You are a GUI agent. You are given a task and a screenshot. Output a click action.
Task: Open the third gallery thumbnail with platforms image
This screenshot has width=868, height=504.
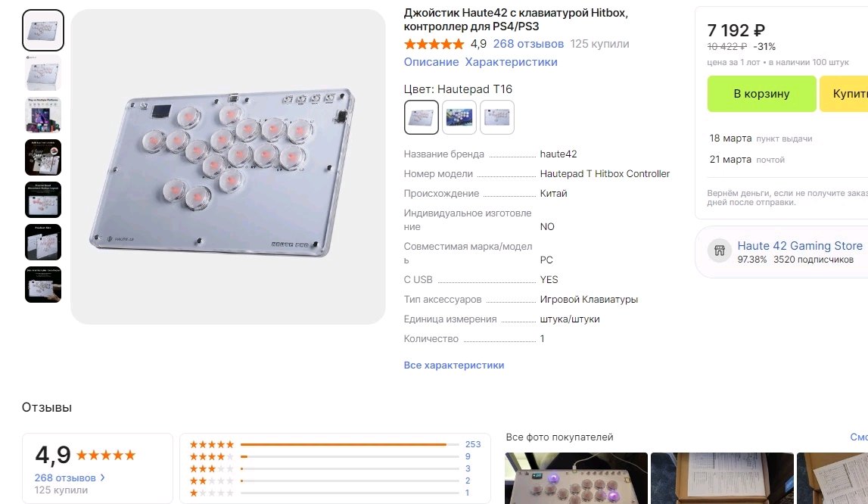click(x=43, y=115)
